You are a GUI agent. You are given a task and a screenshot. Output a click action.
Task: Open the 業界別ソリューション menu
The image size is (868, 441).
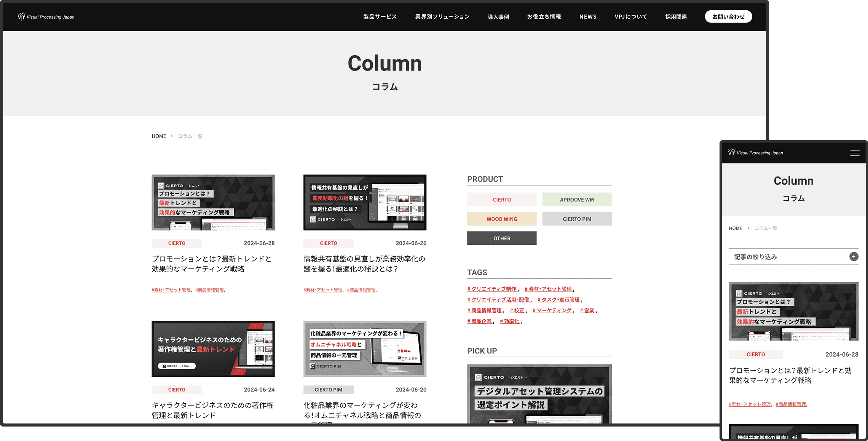coord(442,17)
